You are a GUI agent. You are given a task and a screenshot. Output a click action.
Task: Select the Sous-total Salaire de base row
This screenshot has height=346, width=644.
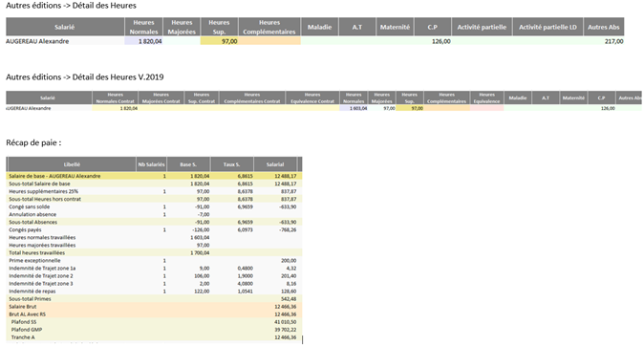pyautogui.click(x=155, y=184)
